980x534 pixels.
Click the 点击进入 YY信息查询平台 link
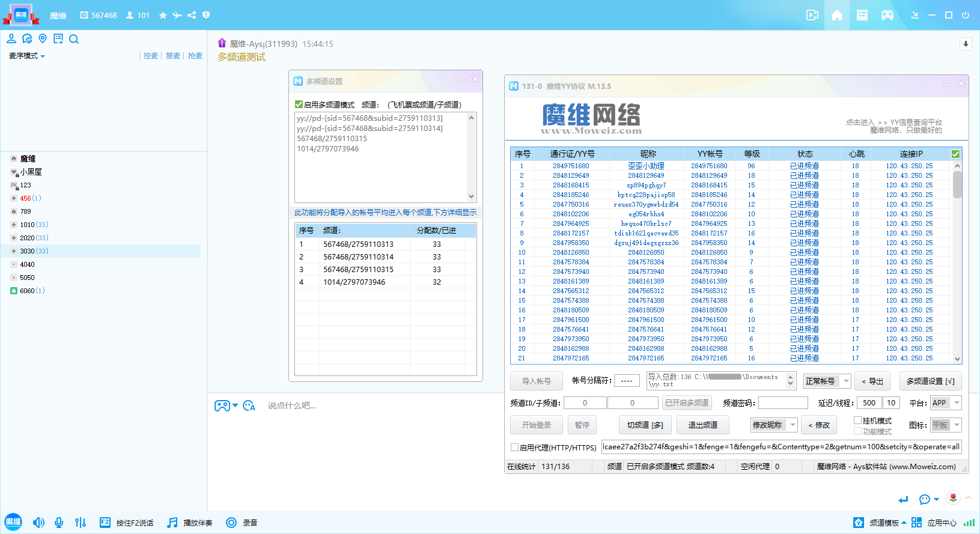pos(894,122)
